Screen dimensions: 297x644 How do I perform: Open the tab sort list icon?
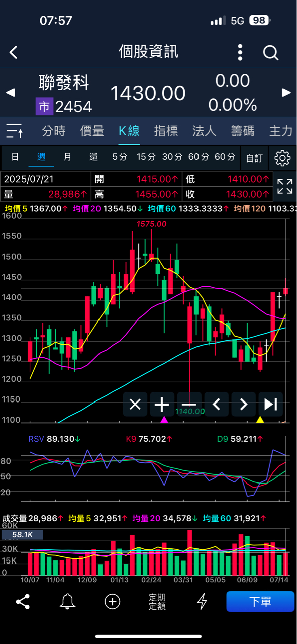click(x=14, y=131)
